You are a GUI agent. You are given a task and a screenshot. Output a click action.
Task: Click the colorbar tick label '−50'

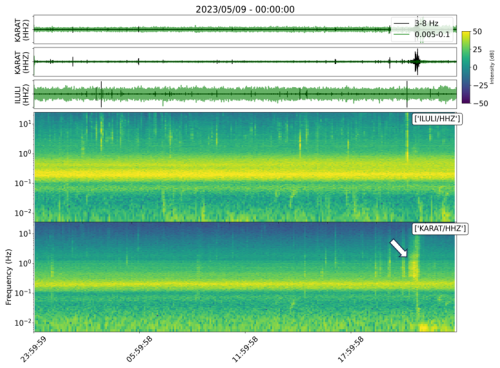click(x=480, y=103)
